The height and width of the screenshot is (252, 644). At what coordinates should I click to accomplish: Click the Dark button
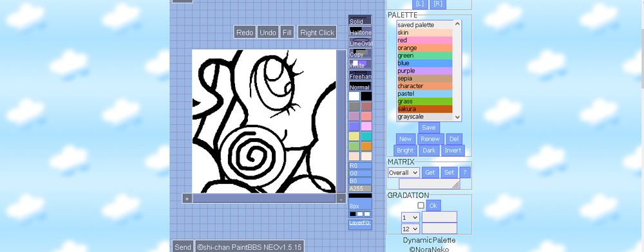[429, 150]
